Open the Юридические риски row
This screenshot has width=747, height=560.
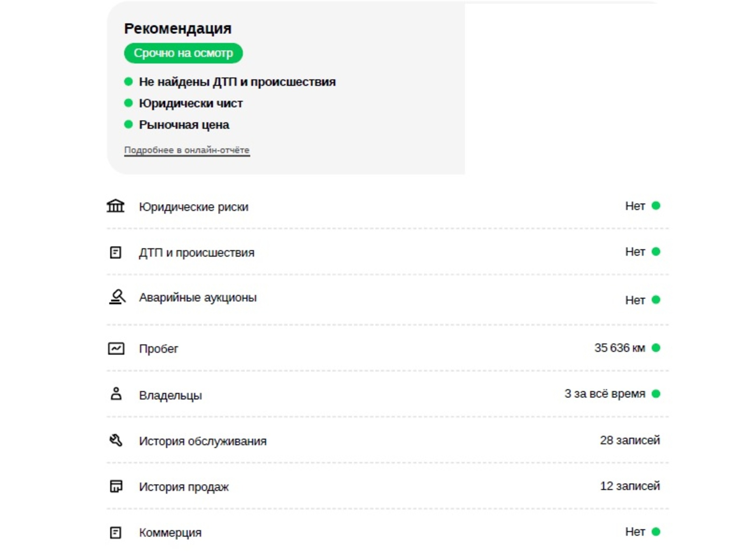388,206
